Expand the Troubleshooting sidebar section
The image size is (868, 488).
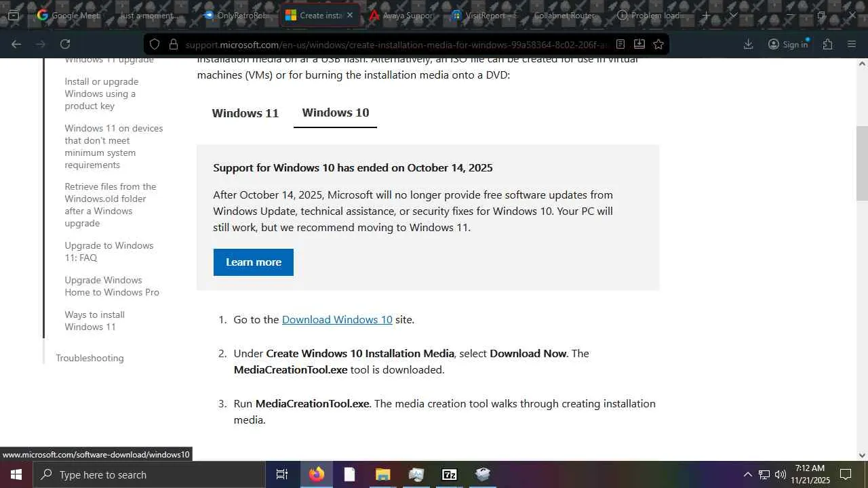tap(90, 358)
